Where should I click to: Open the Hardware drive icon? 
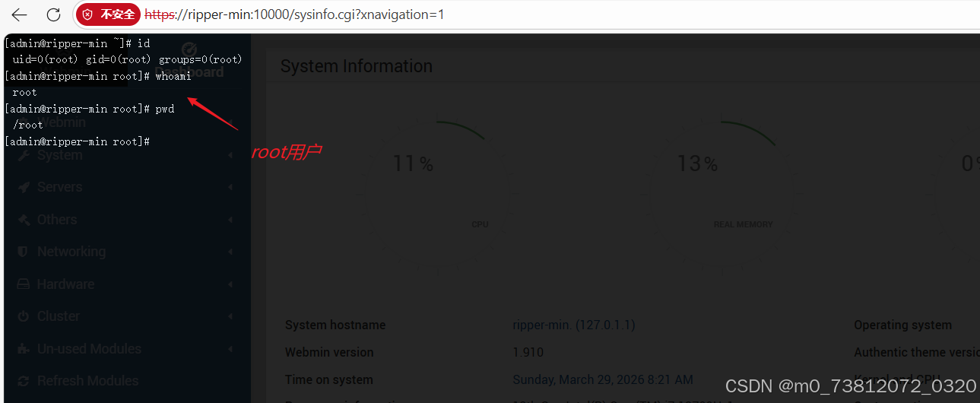point(23,284)
